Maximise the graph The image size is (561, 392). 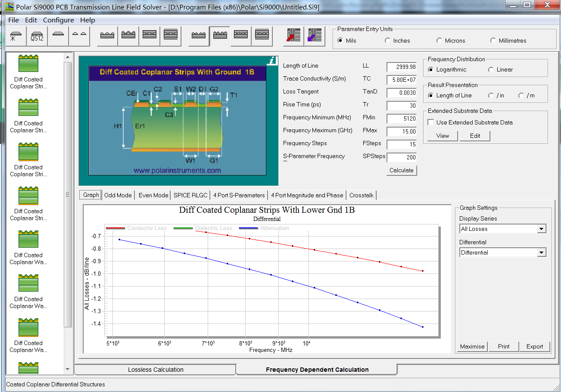tap(472, 346)
